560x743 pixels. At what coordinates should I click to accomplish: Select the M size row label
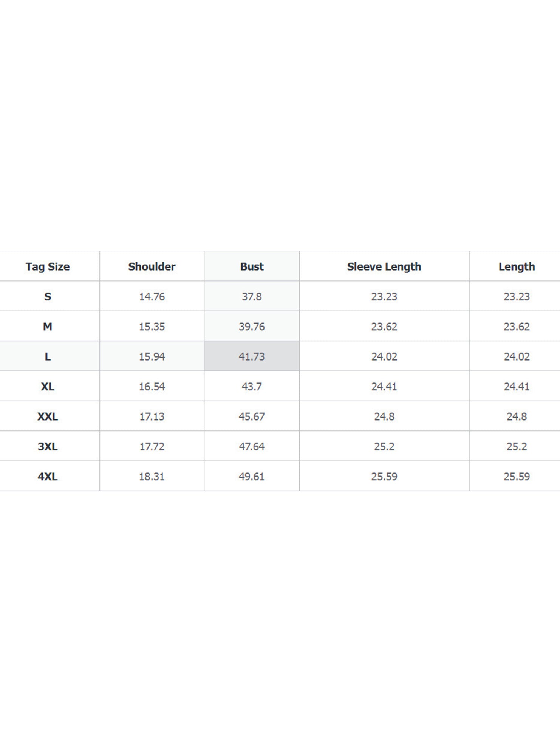(x=48, y=326)
